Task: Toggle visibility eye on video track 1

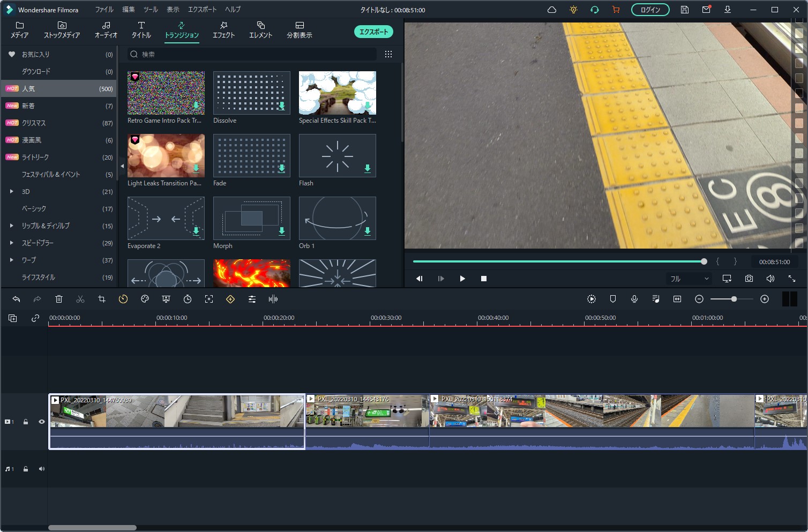Action: tap(42, 422)
